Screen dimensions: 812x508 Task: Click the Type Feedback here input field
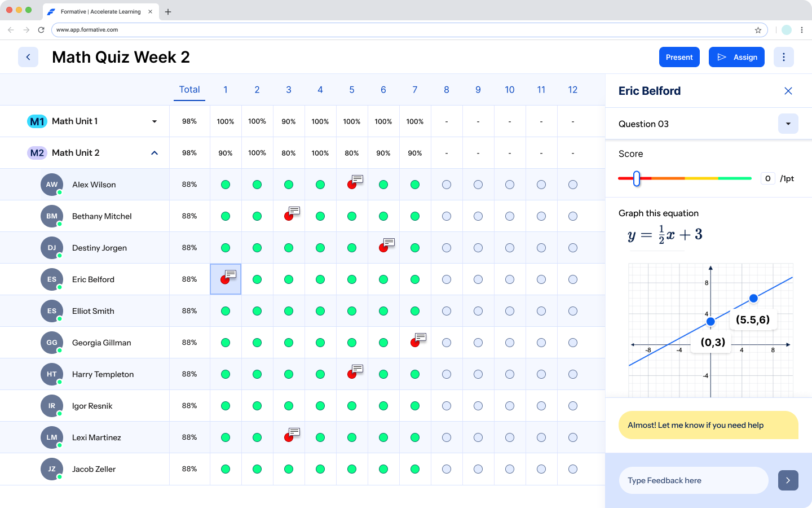693,480
